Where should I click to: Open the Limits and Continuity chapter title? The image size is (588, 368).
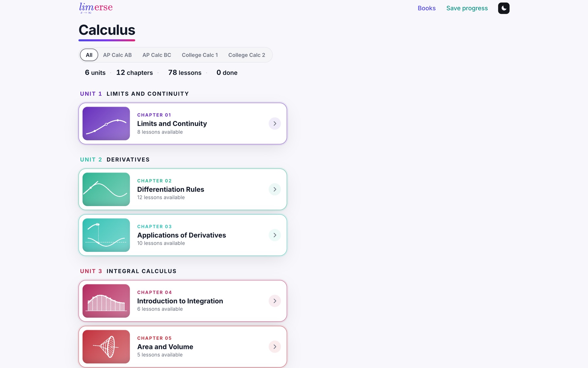point(172,124)
